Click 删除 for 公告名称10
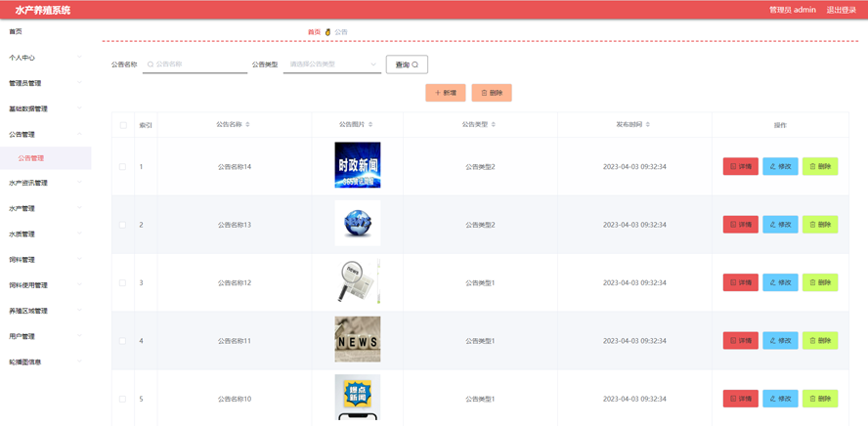The width and height of the screenshot is (868, 426). click(820, 399)
